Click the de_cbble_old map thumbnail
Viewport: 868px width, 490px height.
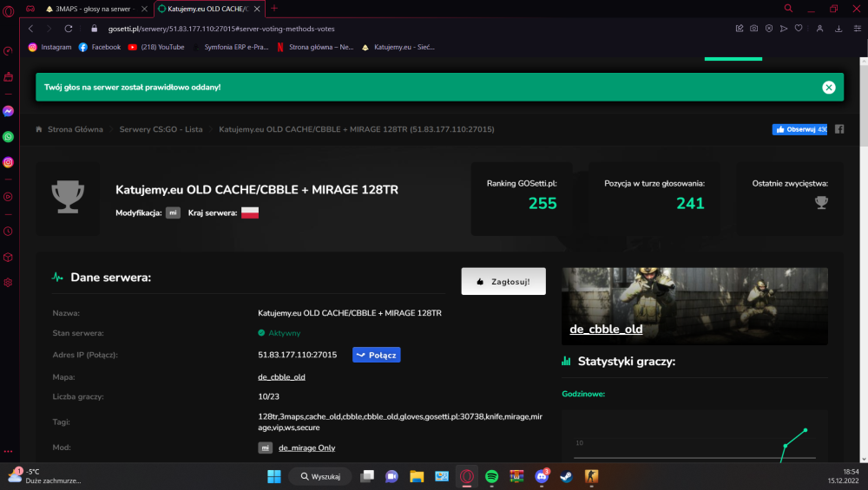click(x=694, y=306)
